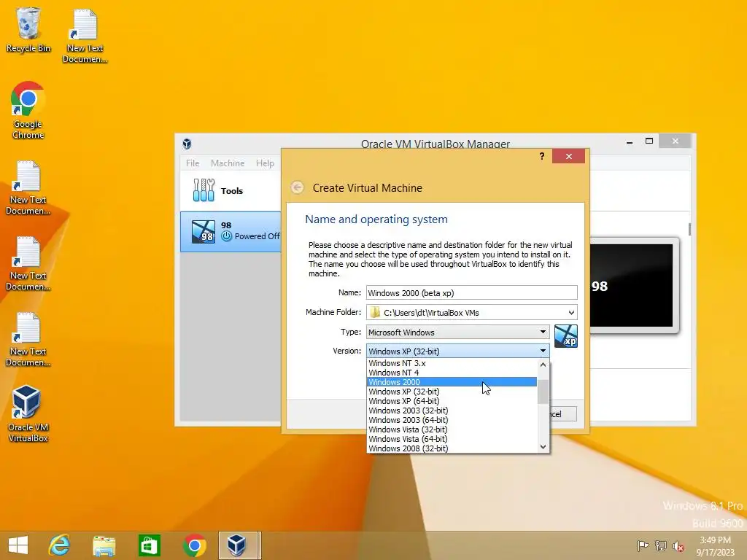
Task: Select Windows XP (32-bit) in list
Action: [x=452, y=392]
